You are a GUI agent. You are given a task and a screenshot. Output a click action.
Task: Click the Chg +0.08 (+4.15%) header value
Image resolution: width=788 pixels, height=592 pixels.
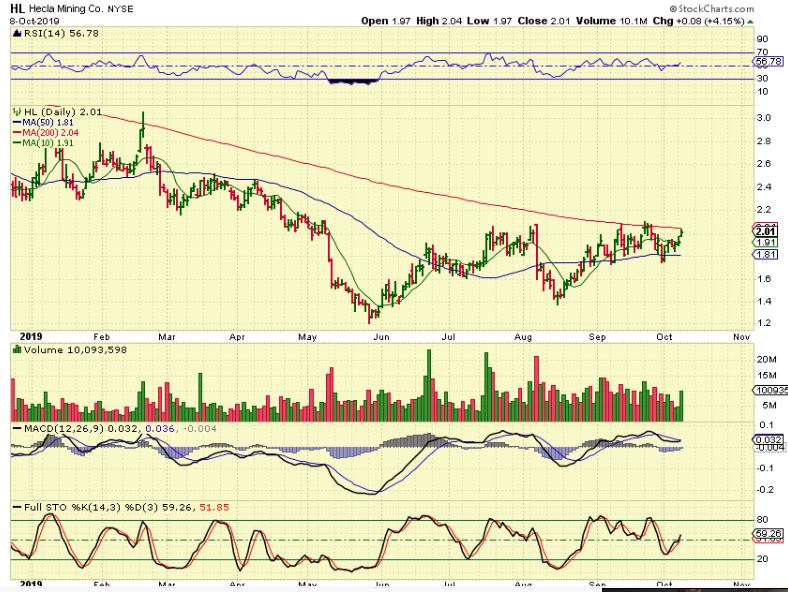coord(699,21)
